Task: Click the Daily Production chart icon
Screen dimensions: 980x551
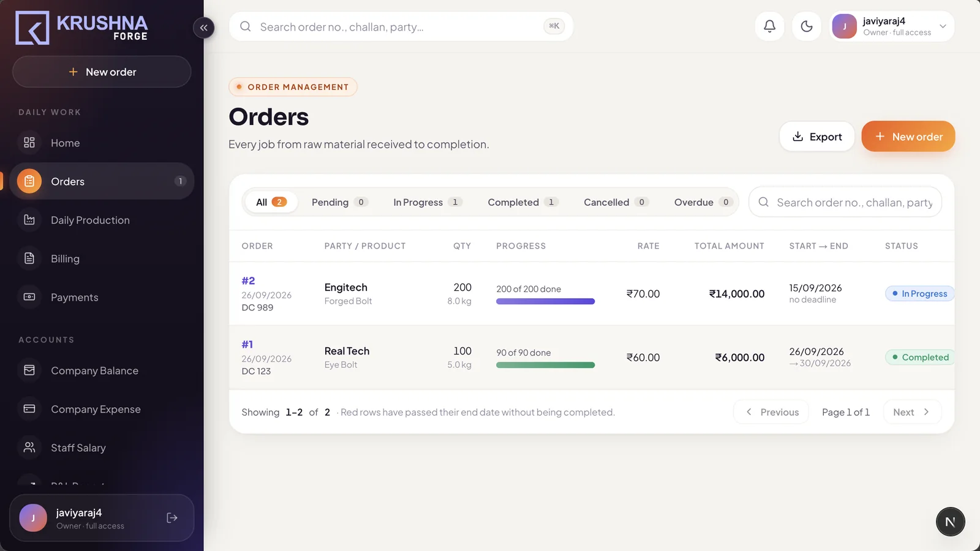Action: 29,220
